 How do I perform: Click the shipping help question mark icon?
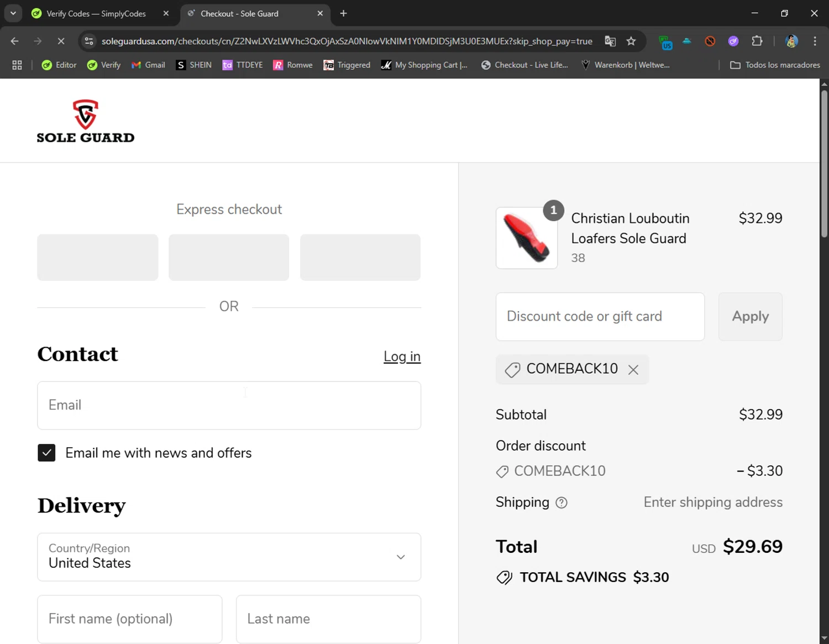(x=562, y=502)
